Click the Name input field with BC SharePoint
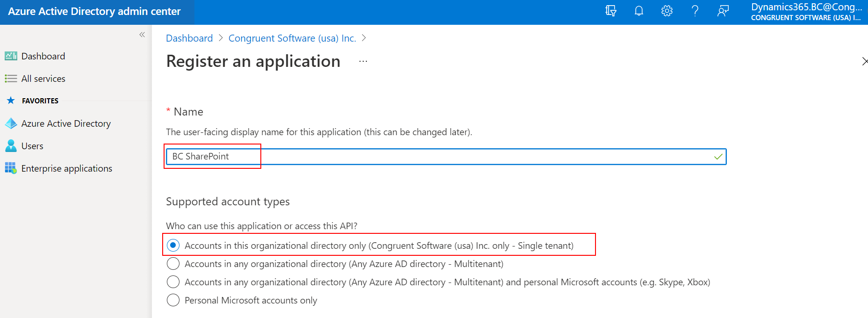Image resolution: width=868 pixels, height=318 pixels. (446, 157)
